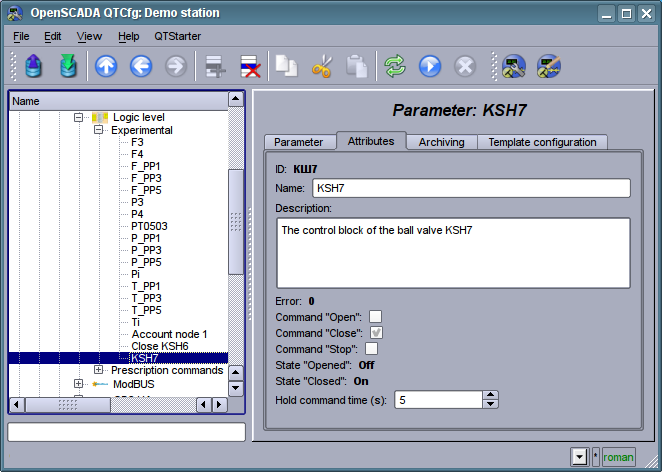
Task: Open the Help menu
Action: (128, 36)
